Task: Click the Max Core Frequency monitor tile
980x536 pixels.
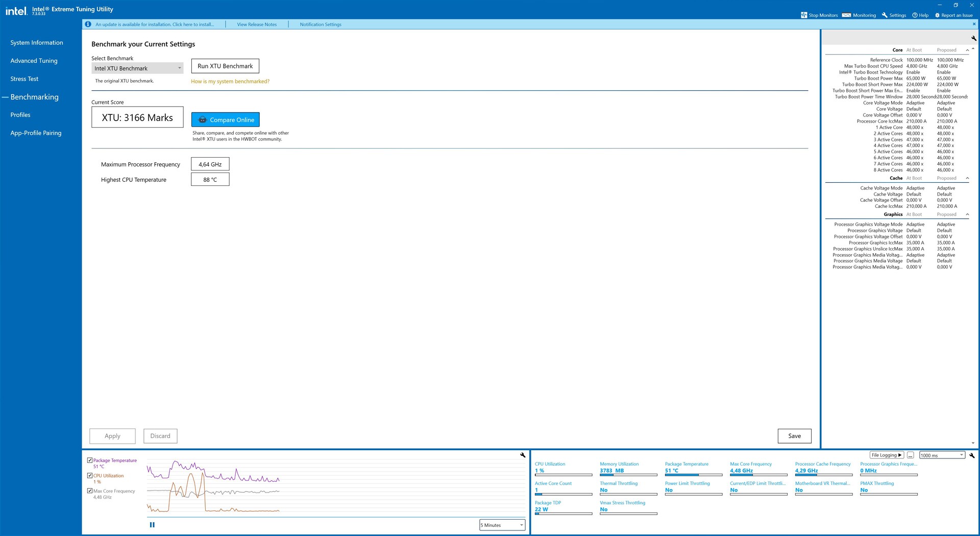Action: tap(759, 469)
